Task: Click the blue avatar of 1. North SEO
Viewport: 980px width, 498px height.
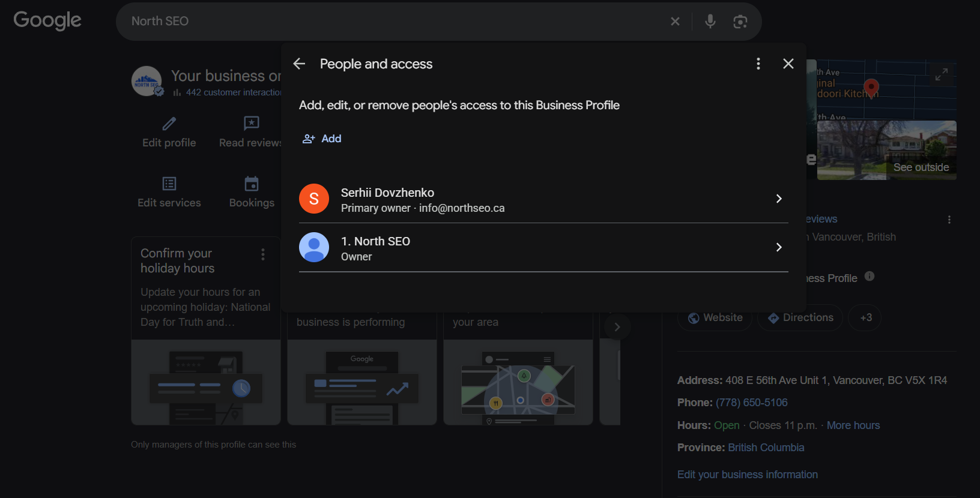Action: 314,247
